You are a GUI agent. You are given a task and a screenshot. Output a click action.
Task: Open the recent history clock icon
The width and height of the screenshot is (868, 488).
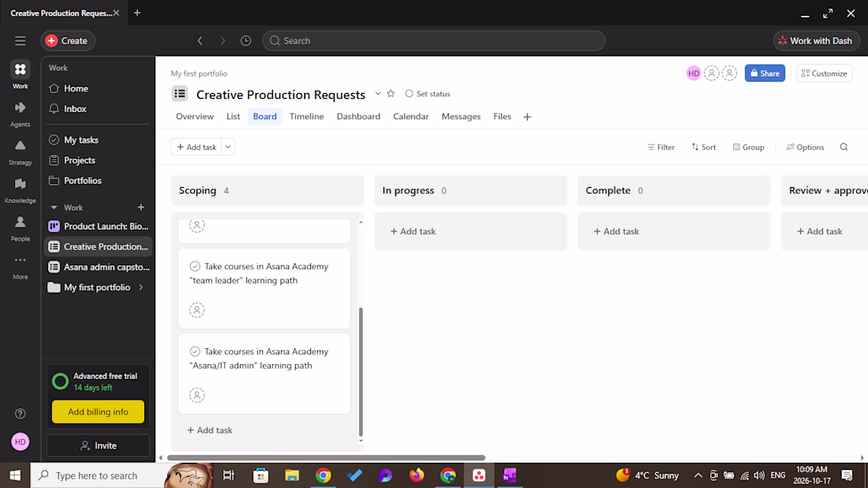coord(245,41)
